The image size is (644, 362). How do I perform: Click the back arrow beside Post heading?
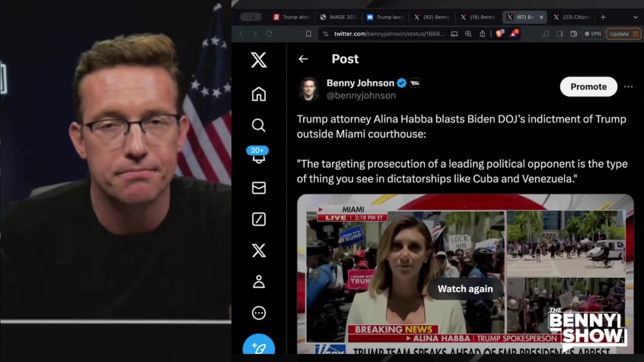(x=303, y=59)
